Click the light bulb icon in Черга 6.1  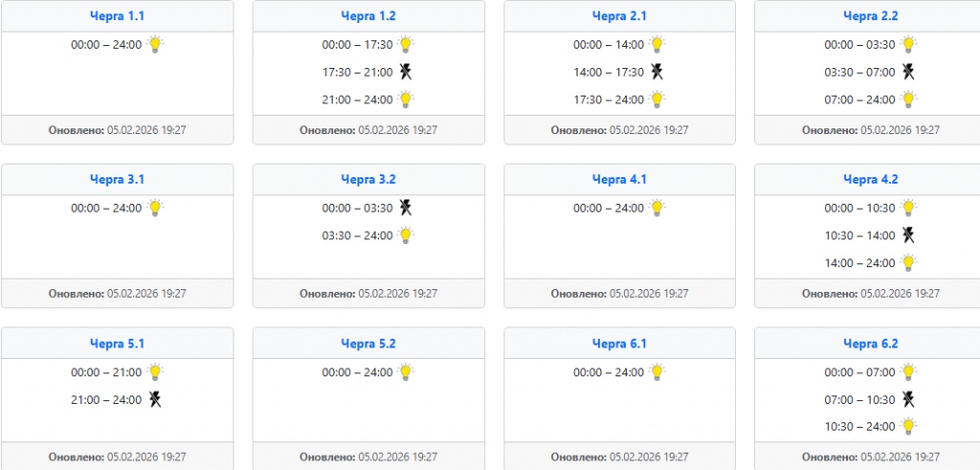point(657,372)
